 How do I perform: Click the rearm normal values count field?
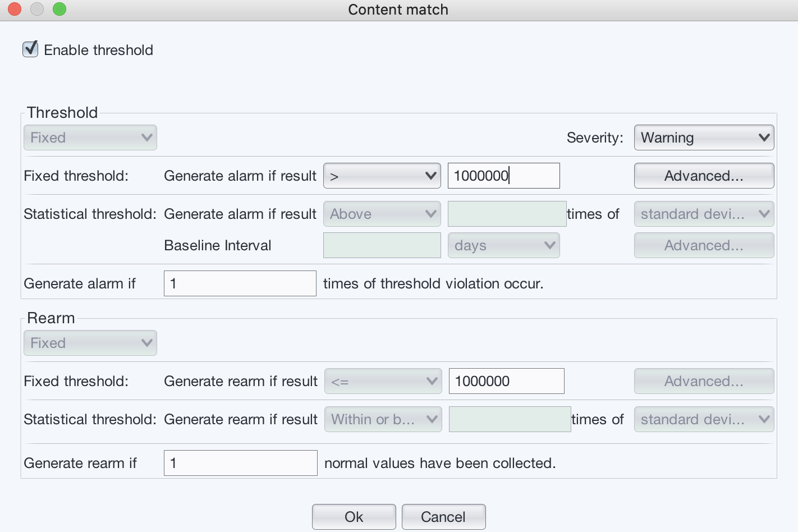pyautogui.click(x=240, y=463)
